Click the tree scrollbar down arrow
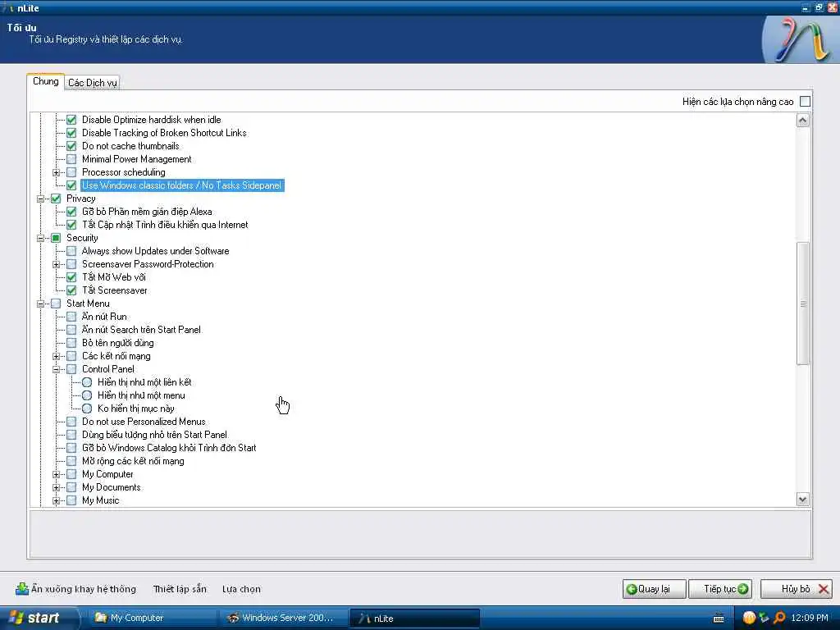The width and height of the screenshot is (840, 630). [802, 500]
